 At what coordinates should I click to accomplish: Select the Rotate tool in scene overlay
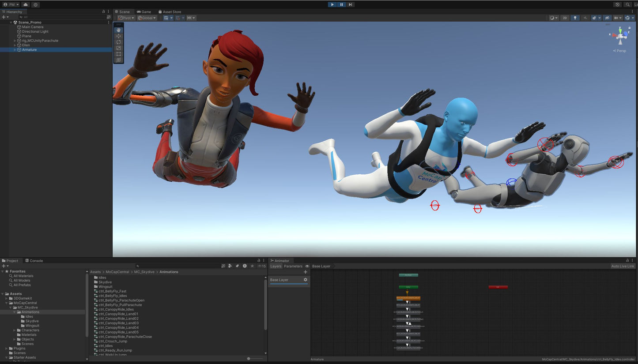tap(118, 42)
